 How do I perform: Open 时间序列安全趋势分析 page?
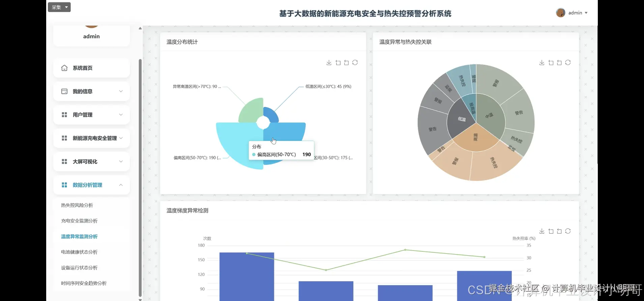84,283
